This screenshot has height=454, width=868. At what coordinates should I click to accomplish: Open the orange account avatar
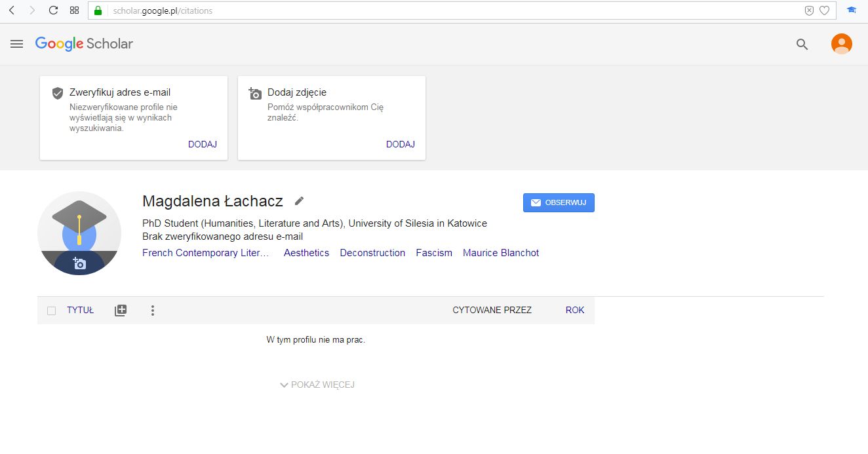[x=842, y=44]
